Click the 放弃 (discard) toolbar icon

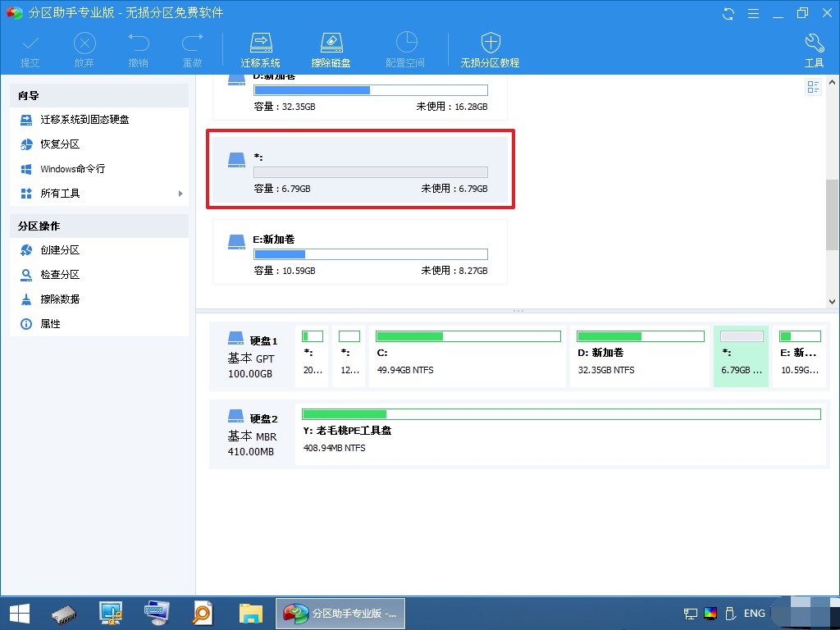(x=84, y=50)
